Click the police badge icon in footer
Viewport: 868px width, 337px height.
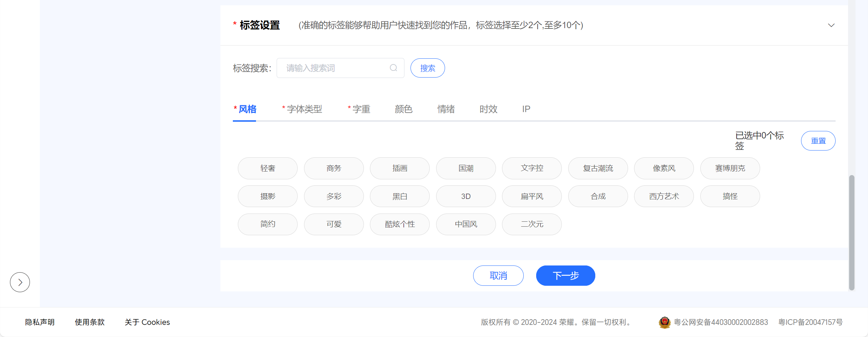coord(664,322)
